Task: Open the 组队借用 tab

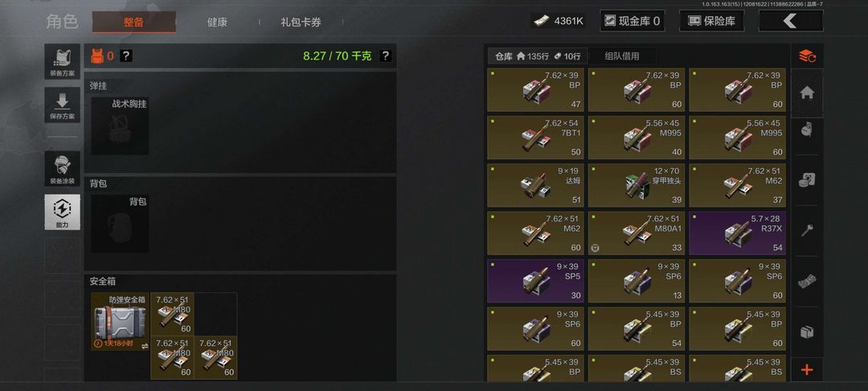Action: 621,56
